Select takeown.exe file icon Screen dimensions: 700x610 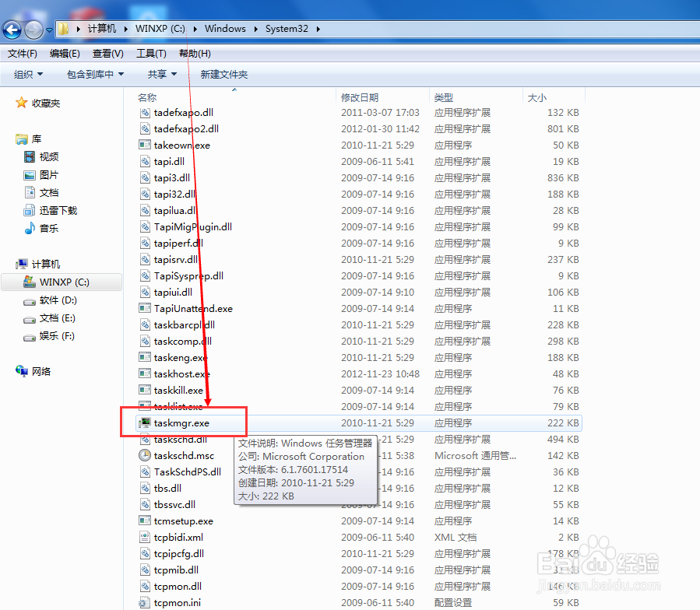(145, 145)
